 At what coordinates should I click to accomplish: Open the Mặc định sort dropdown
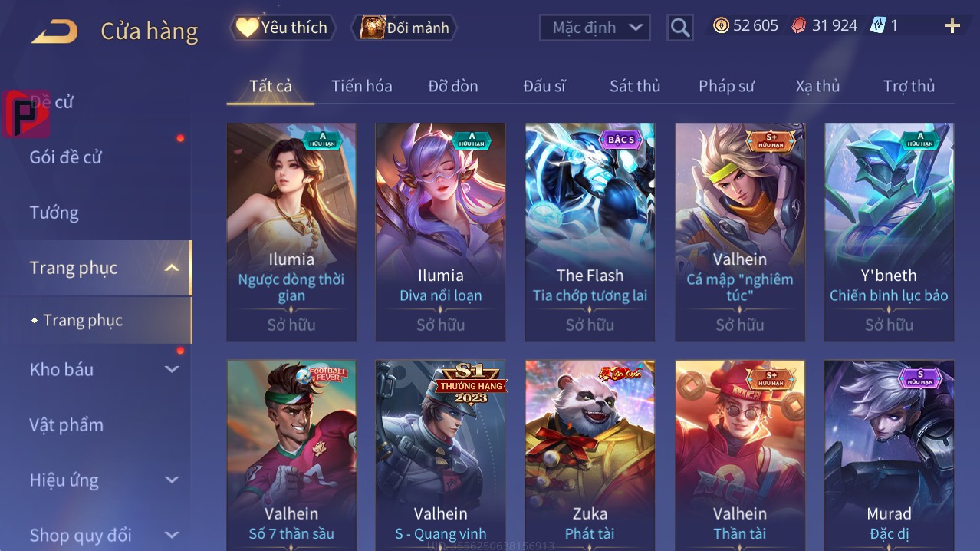(x=595, y=28)
